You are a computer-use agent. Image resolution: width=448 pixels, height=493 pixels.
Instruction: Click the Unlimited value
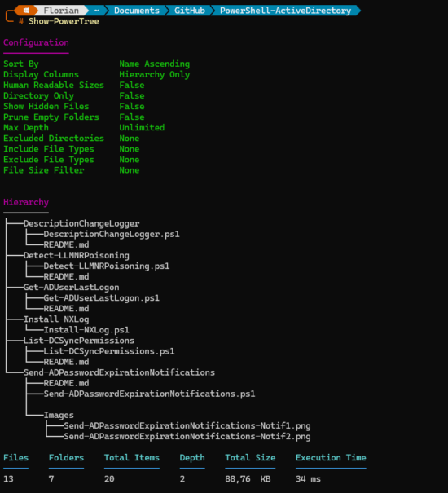(x=142, y=128)
